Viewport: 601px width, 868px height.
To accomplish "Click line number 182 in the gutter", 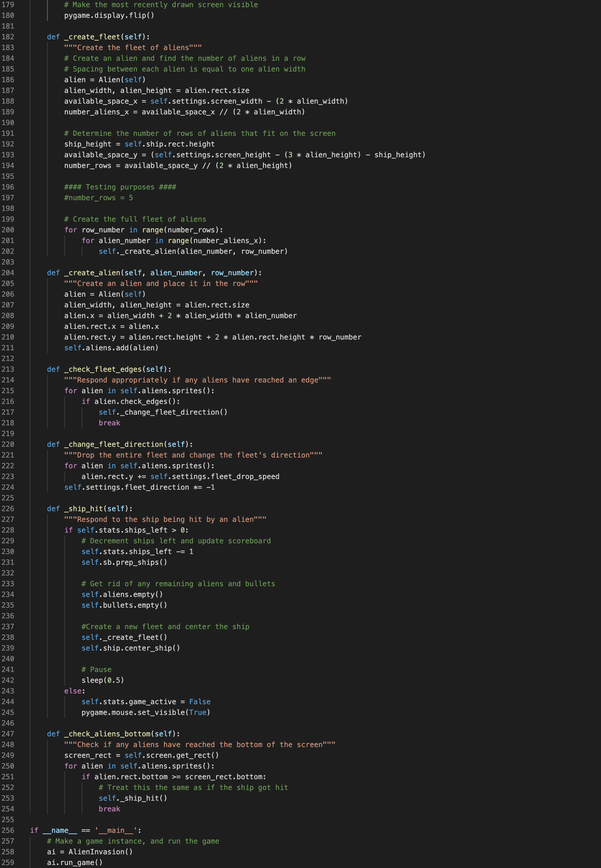I will tap(7, 37).
